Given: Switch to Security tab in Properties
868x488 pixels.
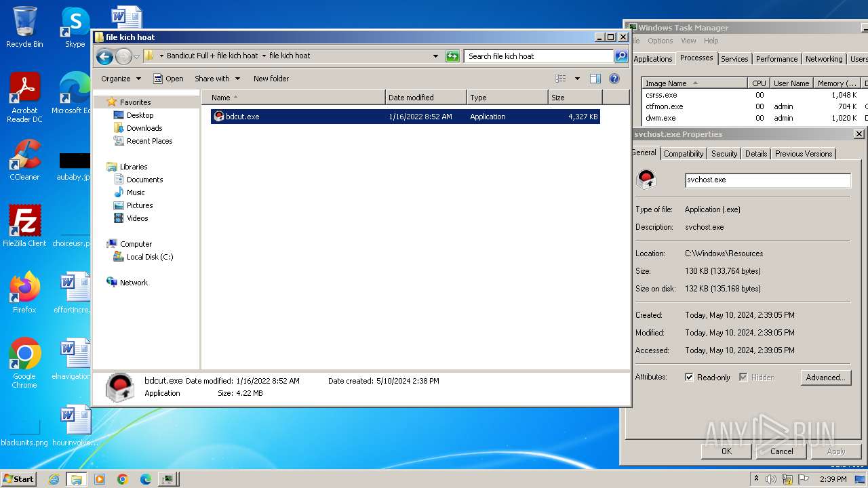Looking at the screenshot, I should coord(724,154).
